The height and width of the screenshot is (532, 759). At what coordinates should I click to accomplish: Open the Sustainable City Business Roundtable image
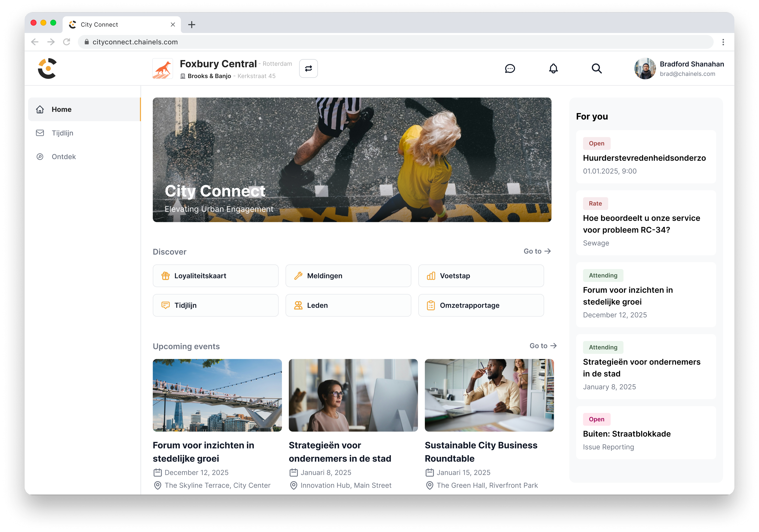click(x=489, y=395)
